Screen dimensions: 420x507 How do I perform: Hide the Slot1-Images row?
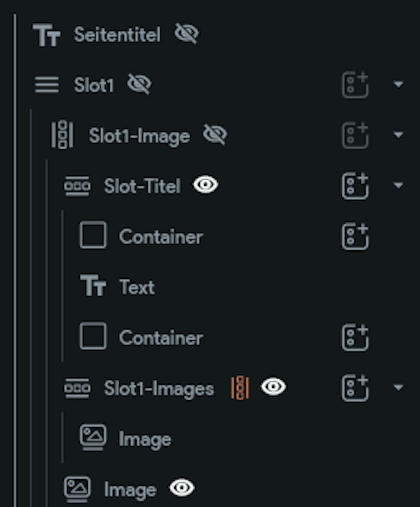(x=273, y=387)
